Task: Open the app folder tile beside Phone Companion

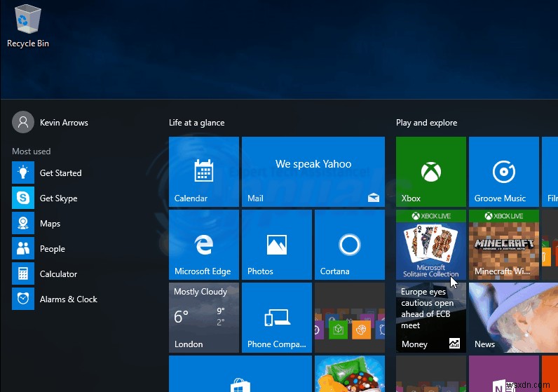Action: (x=350, y=318)
